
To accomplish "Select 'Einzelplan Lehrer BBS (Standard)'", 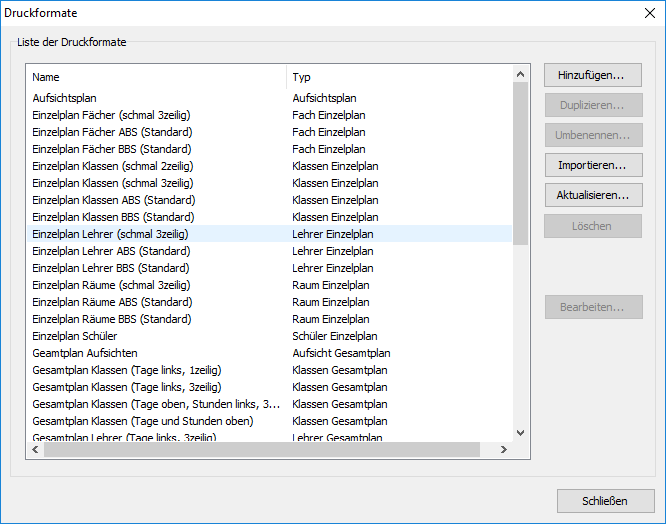I will point(111,268).
